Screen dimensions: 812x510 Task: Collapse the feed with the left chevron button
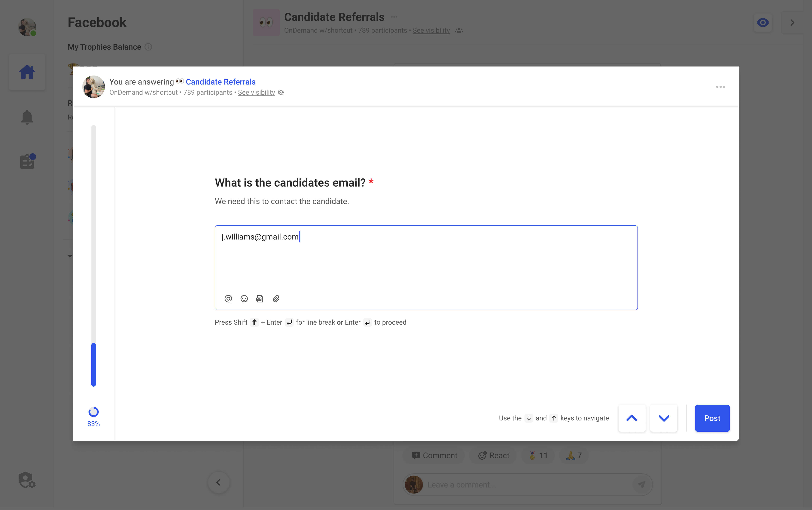(x=219, y=482)
